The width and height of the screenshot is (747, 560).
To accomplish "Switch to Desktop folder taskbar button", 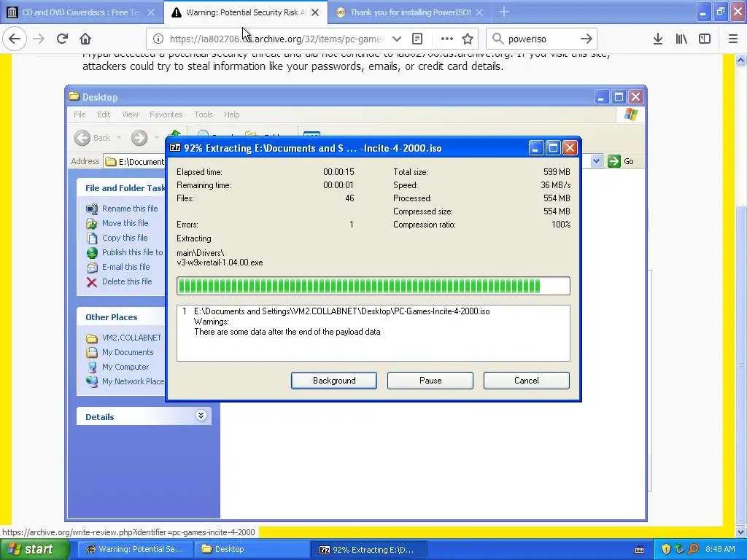I will tap(252, 549).
